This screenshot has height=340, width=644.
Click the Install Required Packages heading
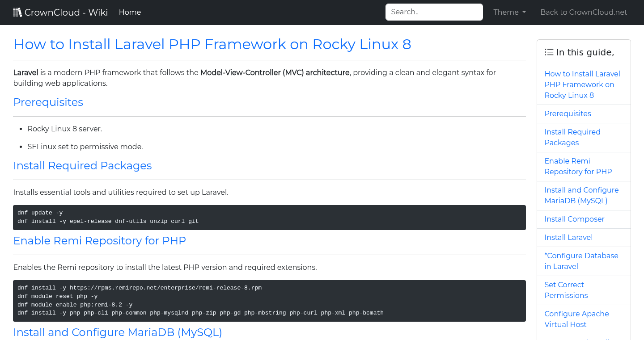82,166
